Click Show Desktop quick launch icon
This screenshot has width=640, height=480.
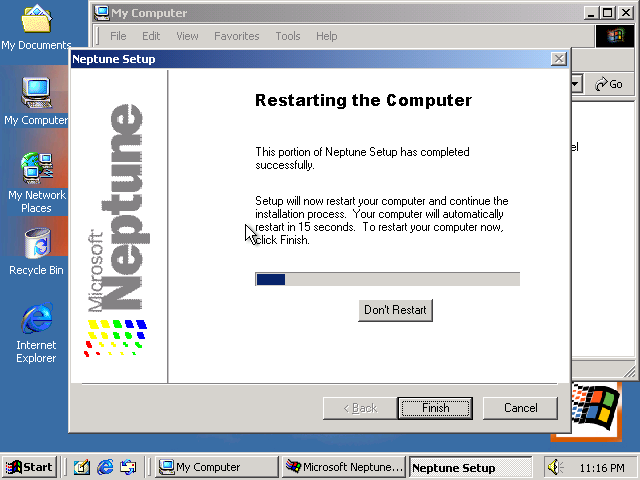coord(82,467)
